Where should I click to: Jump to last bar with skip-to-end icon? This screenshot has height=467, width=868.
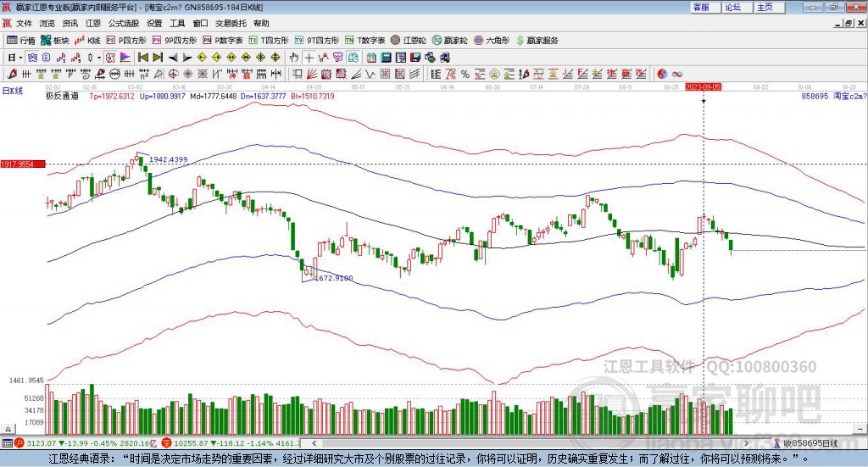(158, 58)
